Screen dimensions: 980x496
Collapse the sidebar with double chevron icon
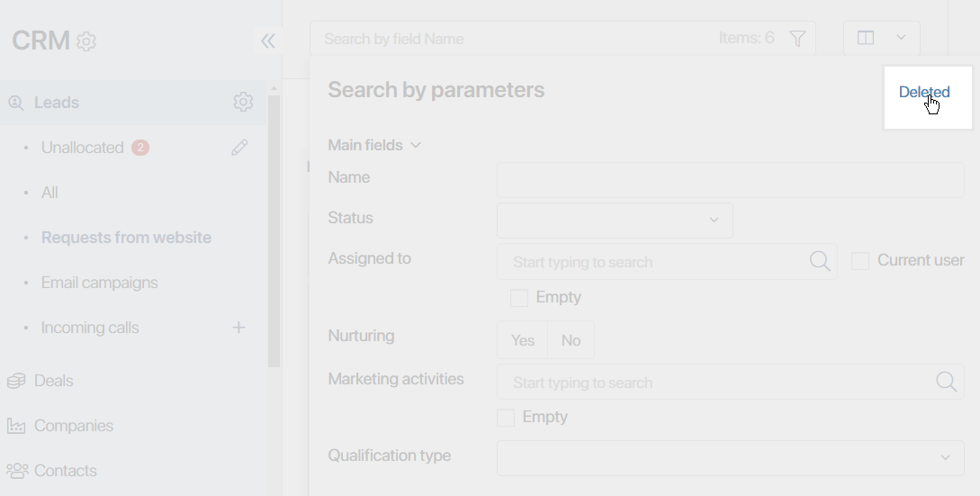click(x=268, y=41)
